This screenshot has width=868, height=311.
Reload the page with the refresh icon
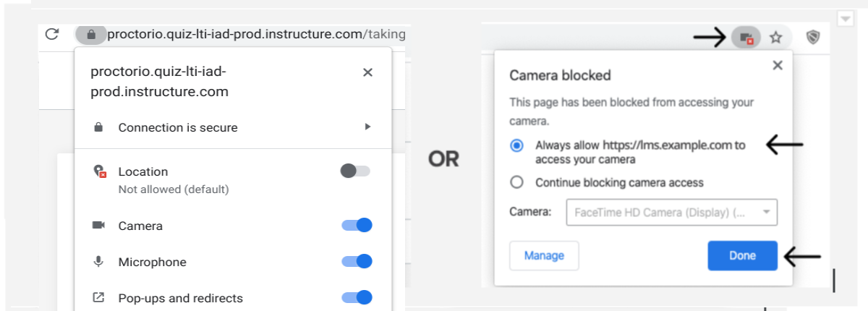[51, 34]
